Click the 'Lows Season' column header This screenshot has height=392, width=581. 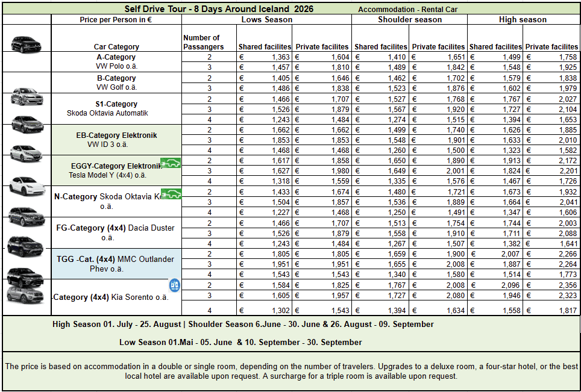click(266, 19)
